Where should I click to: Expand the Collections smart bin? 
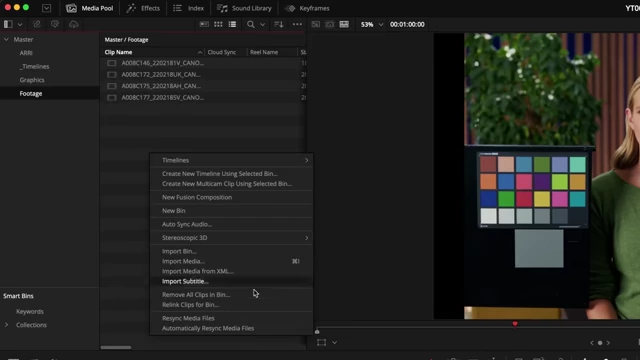(6, 325)
